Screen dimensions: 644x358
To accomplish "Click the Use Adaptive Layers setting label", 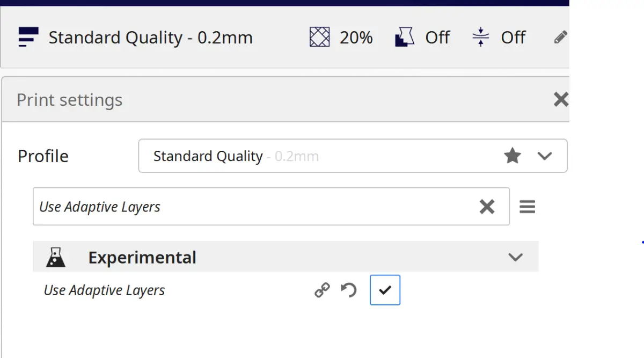I will (104, 290).
